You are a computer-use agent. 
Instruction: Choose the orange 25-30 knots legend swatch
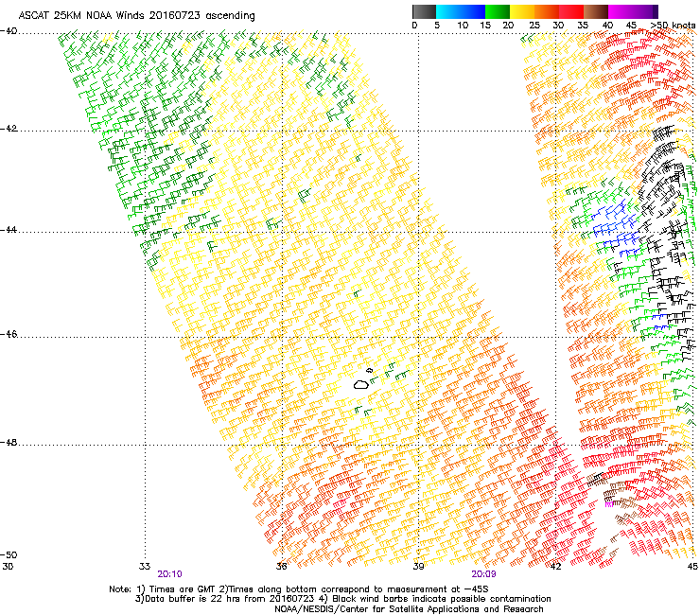coord(547,11)
